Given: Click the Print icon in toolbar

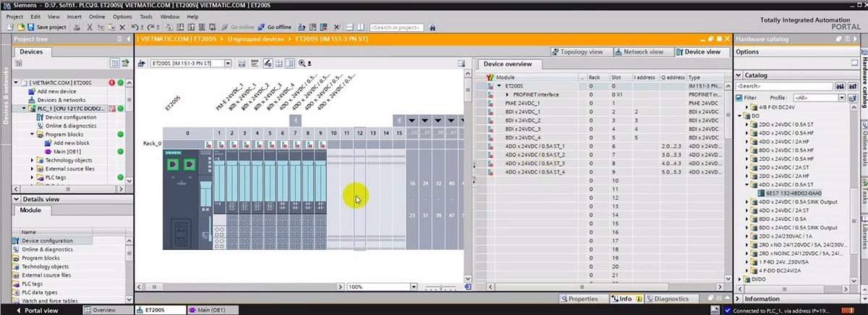Looking at the screenshot, I should (x=76, y=27).
